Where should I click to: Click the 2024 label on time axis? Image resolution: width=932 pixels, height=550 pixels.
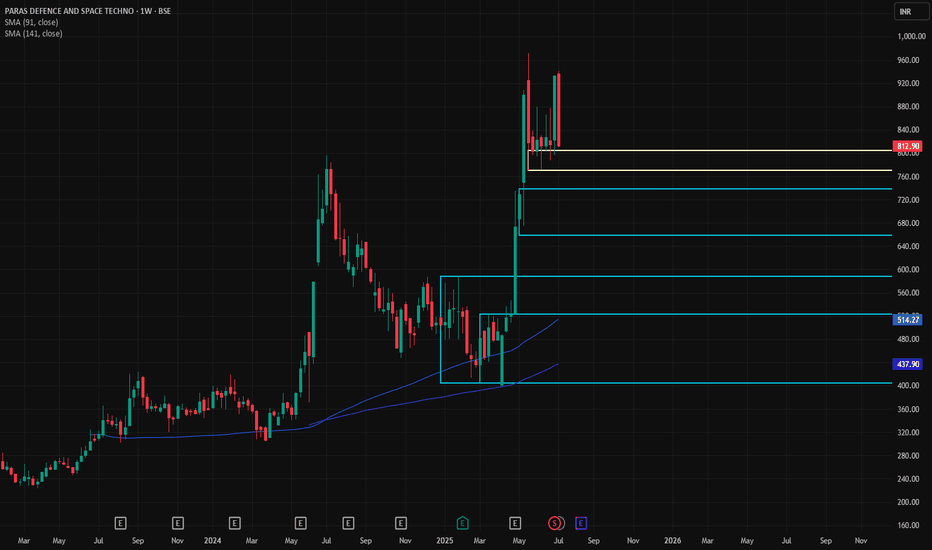(212, 540)
